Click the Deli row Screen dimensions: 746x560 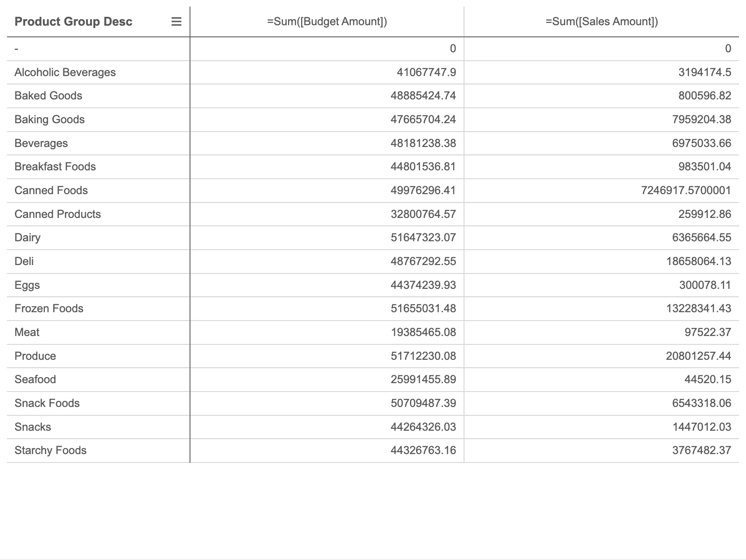click(x=24, y=261)
